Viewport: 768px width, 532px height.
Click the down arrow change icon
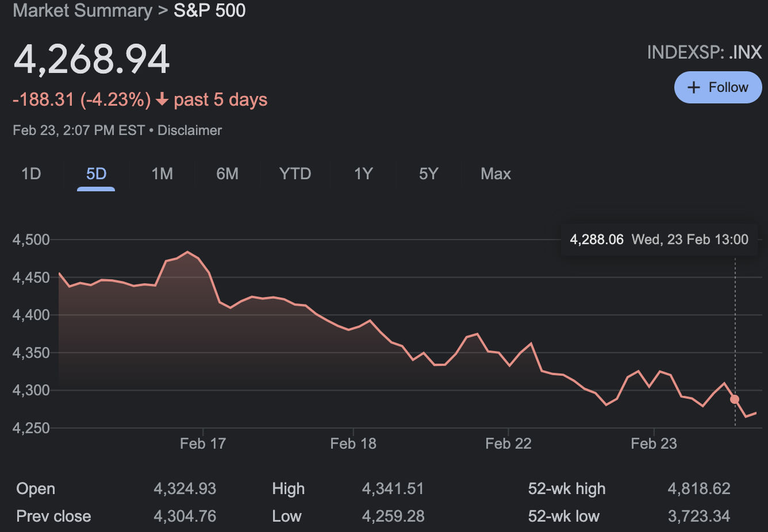pyautogui.click(x=162, y=99)
